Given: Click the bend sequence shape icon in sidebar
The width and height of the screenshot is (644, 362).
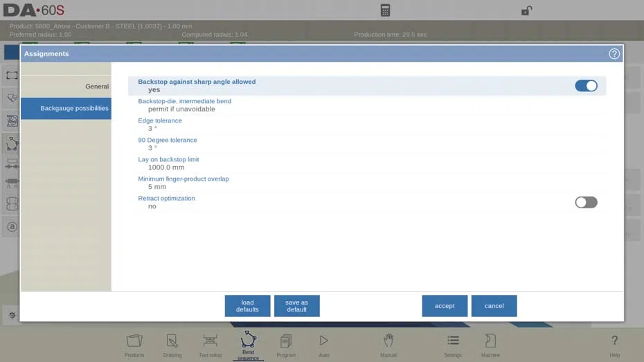Looking at the screenshot, I should [x=12, y=144].
